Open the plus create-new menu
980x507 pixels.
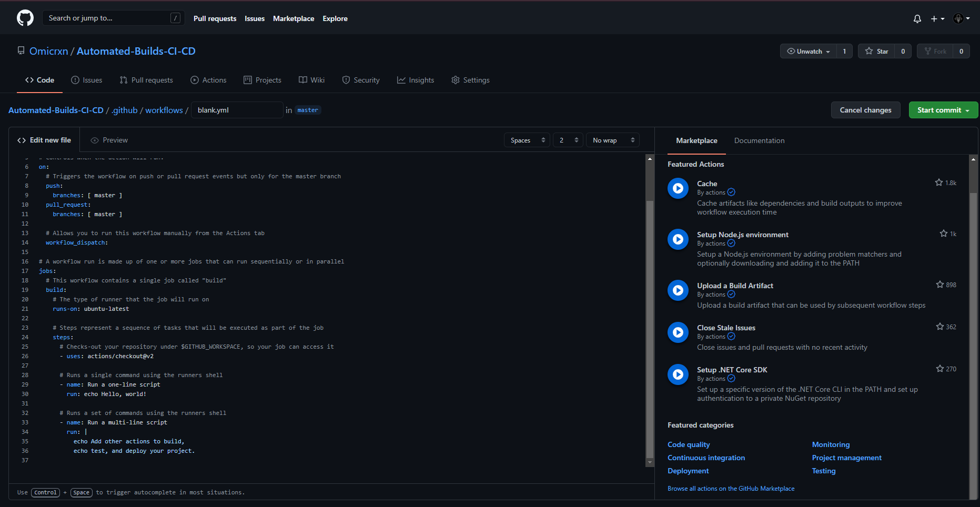[x=937, y=18]
